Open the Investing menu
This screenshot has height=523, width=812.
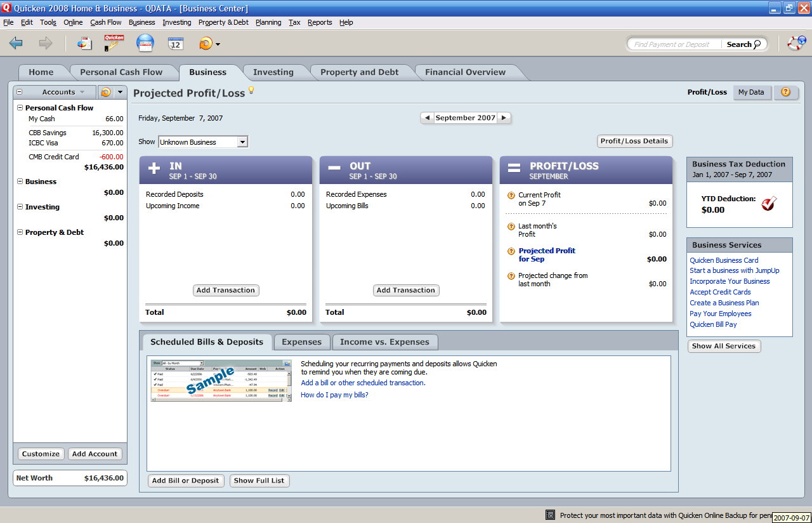tap(177, 22)
